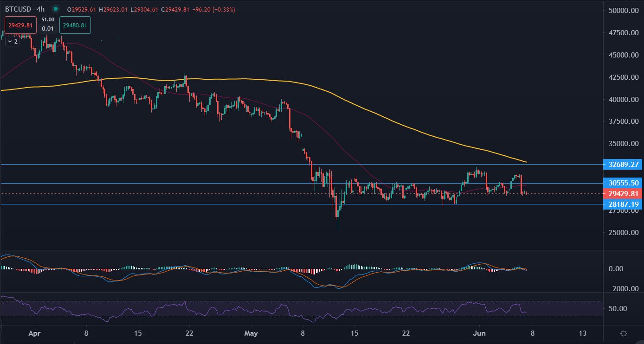
Task: Click the 28187.19 support price label
Action: tap(623, 204)
